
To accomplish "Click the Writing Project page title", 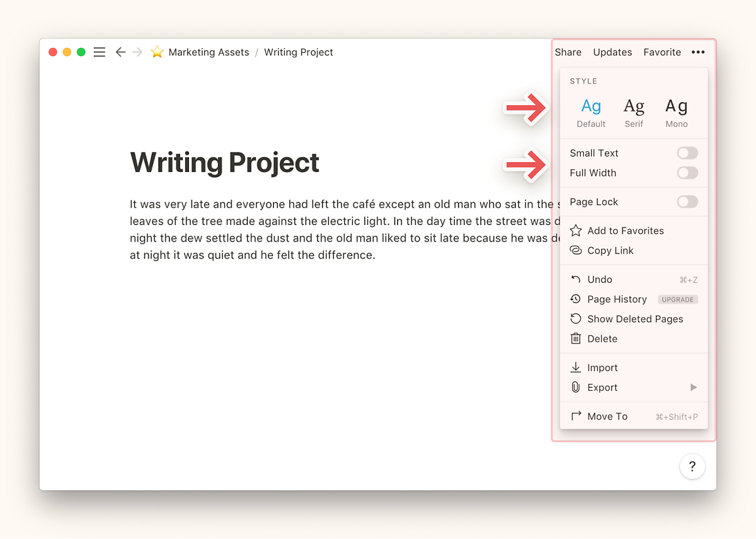I will click(224, 163).
